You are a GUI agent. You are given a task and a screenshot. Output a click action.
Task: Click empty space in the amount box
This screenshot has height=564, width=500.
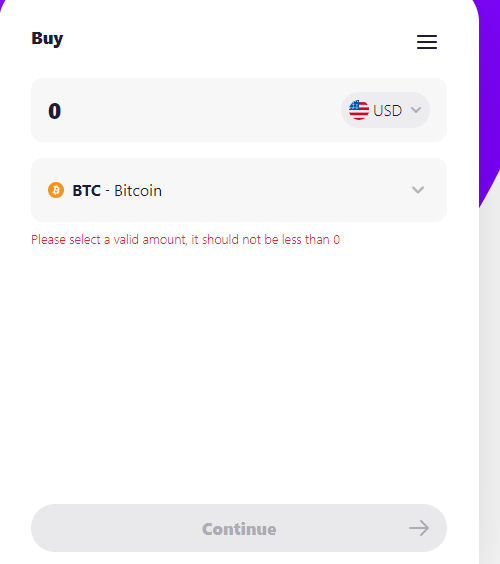coord(198,110)
